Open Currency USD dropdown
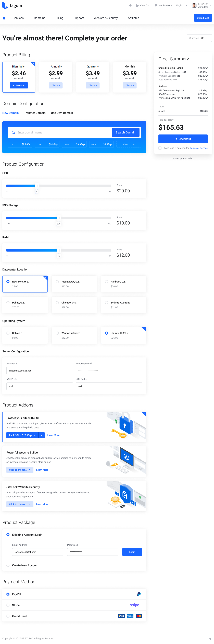214x644 pixels. click(199, 38)
